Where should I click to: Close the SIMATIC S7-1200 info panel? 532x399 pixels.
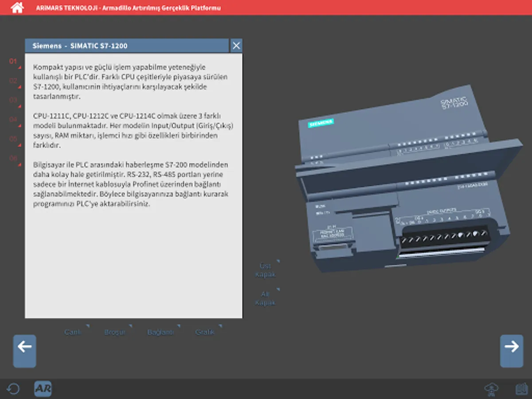[236, 45]
